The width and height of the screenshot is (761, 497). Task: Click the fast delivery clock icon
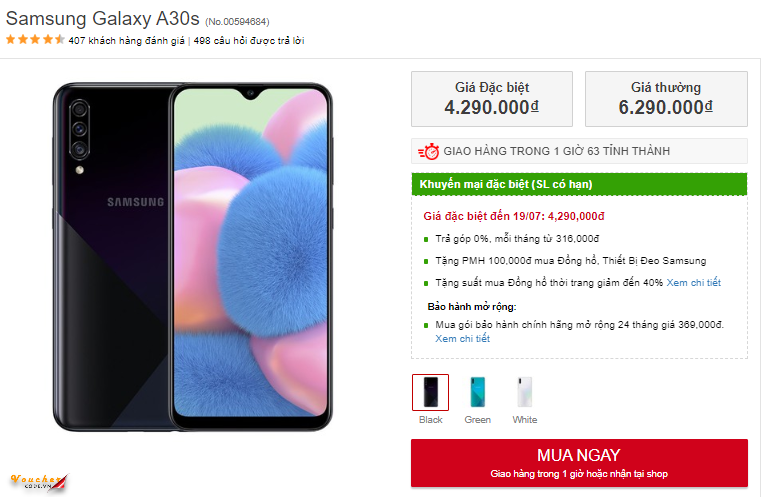pos(428,152)
